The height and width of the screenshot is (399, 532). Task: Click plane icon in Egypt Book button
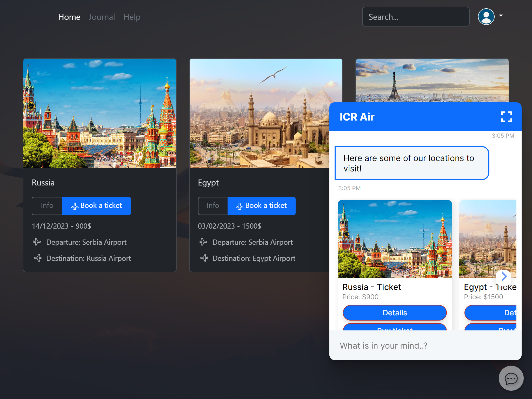[x=240, y=206]
